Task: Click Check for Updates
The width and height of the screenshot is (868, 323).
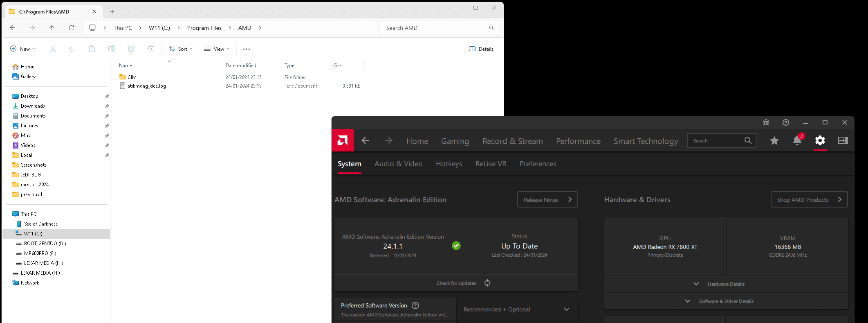Action: (x=456, y=283)
